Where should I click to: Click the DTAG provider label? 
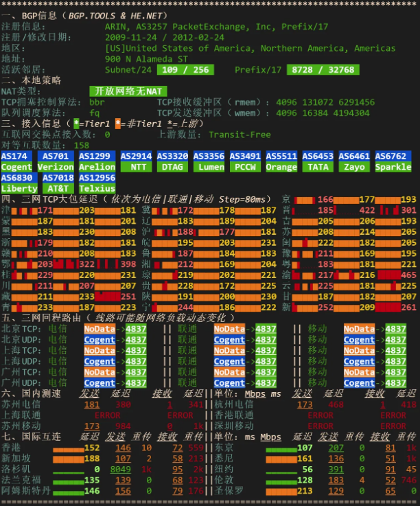pyautogui.click(x=172, y=167)
